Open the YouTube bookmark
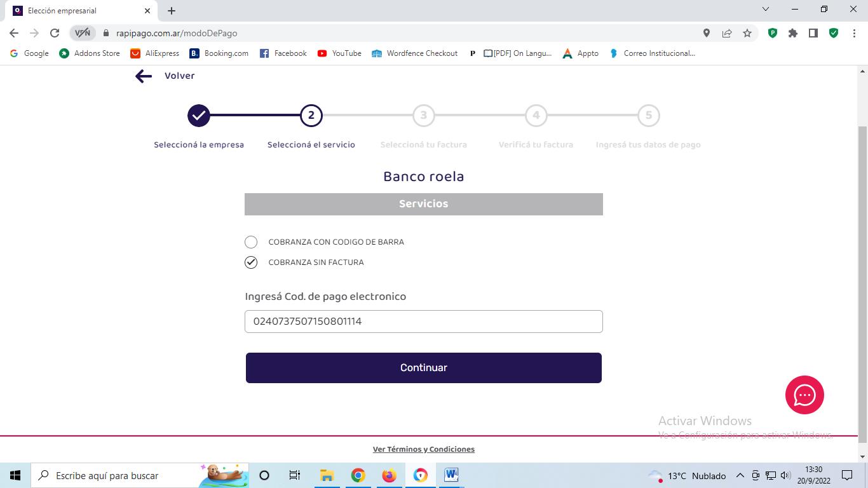Viewport: 868px width, 488px height. coord(339,53)
